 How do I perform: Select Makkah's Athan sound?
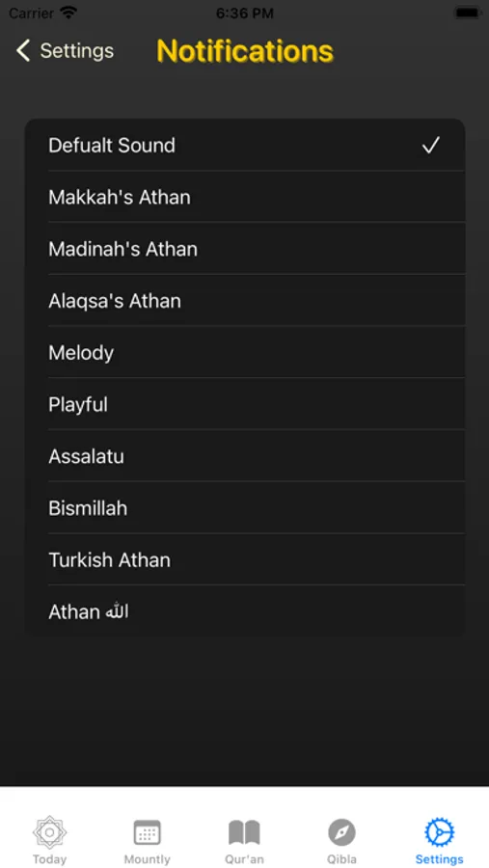[x=244, y=197]
